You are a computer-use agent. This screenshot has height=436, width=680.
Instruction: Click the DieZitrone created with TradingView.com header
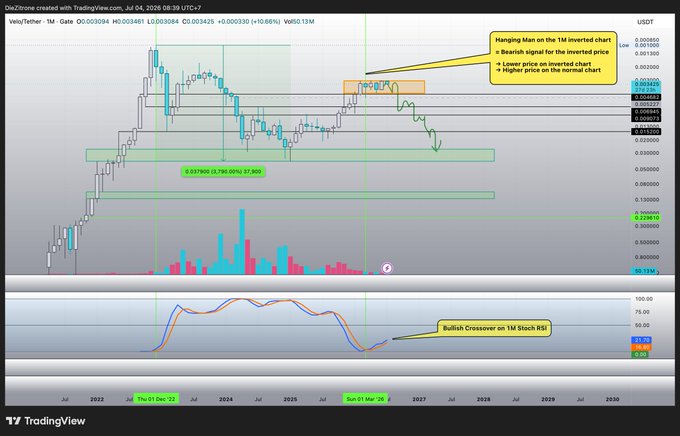pos(103,7)
